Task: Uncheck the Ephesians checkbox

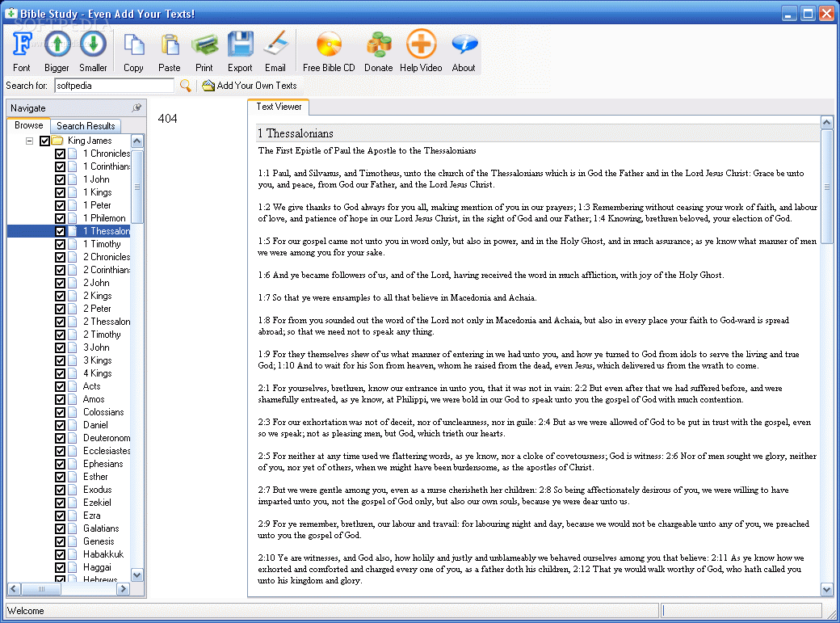Action: pyautogui.click(x=60, y=465)
